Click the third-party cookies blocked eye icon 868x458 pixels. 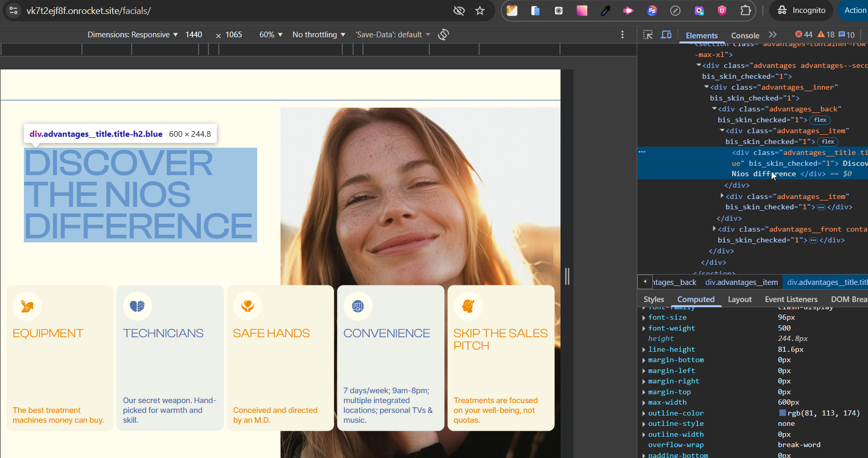pos(459,10)
